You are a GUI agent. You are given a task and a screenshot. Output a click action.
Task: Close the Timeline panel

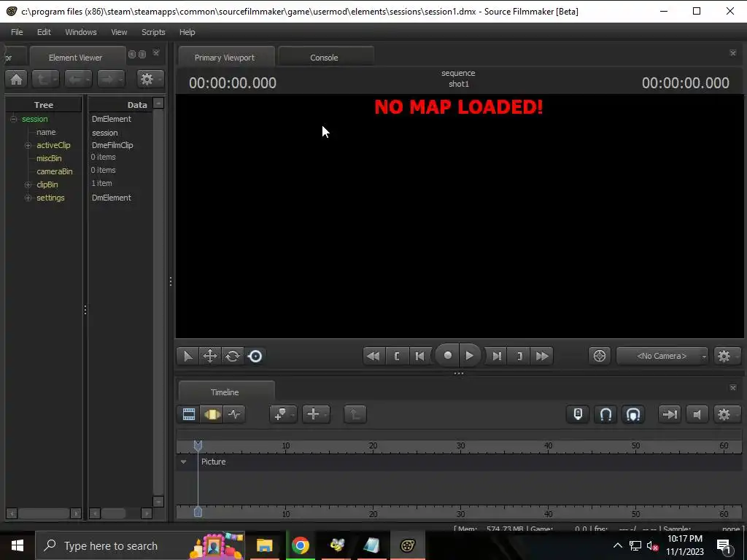(x=733, y=388)
